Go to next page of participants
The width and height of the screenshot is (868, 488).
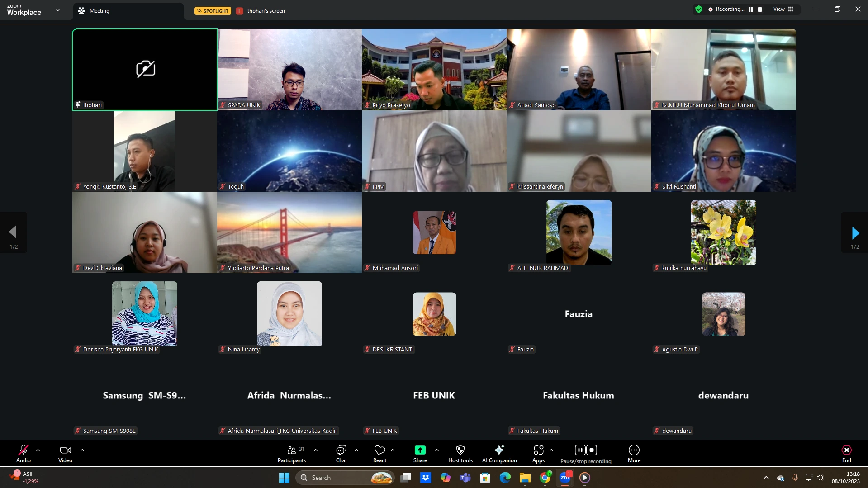[x=854, y=233]
